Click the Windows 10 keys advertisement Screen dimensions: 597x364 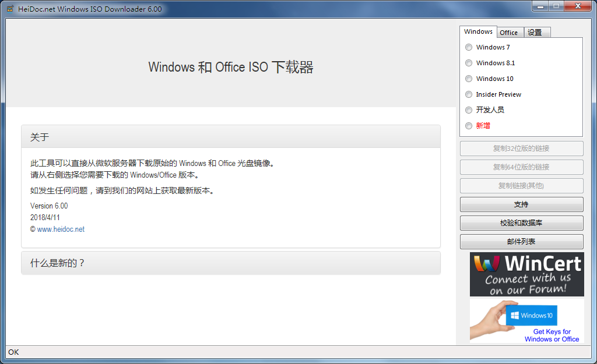pyautogui.click(x=526, y=320)
